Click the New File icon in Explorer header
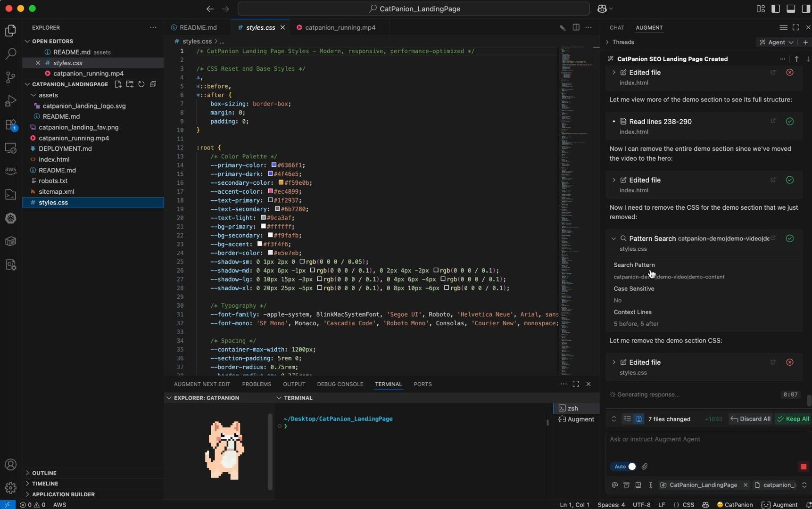 click(x=118, y=84)
